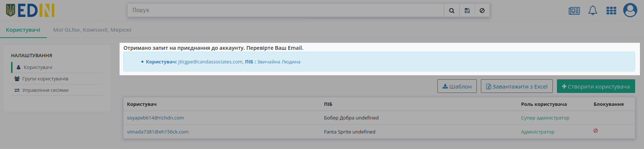644x149 pixels.
Task: Click the blocked icon for vimada7381
Action: click(596, 131)
